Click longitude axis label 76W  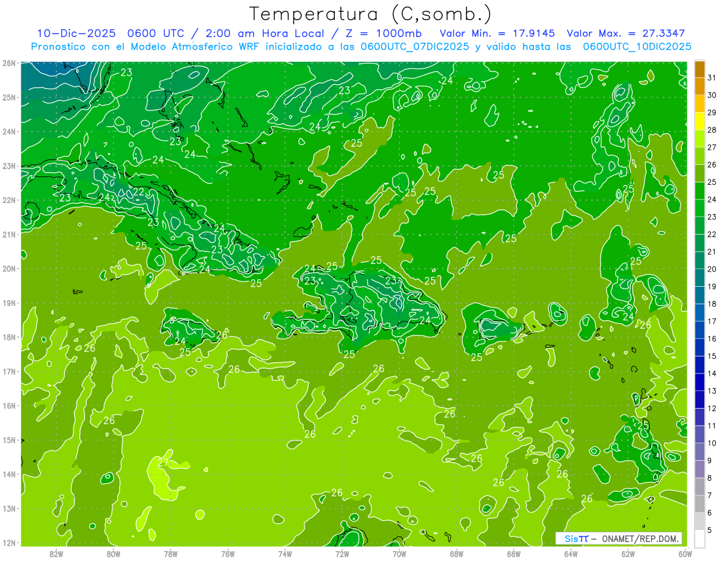click(227, 554)
